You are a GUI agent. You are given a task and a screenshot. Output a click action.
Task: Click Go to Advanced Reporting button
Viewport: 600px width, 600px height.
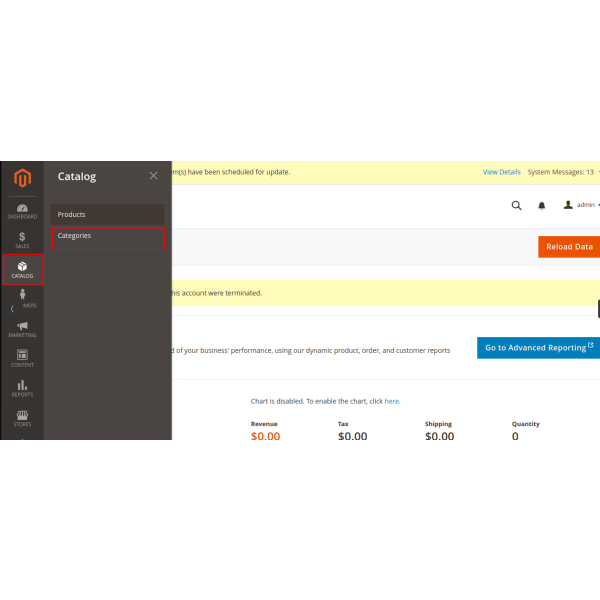pos(538,348)
